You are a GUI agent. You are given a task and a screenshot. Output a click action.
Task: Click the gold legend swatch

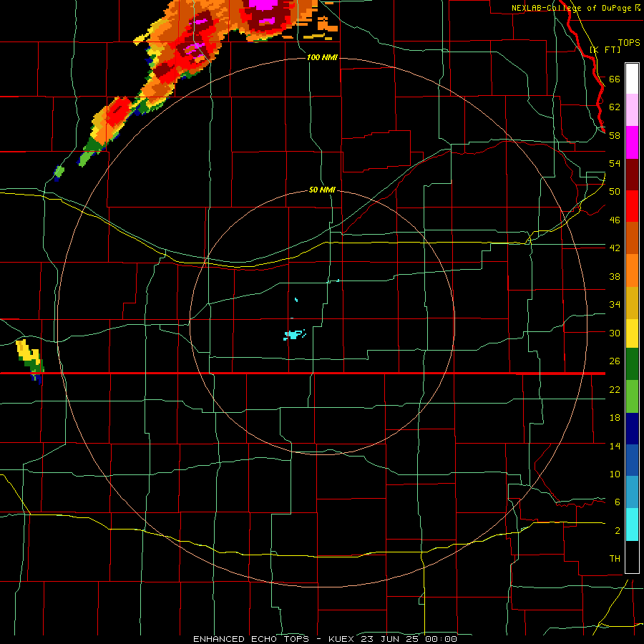632,302
